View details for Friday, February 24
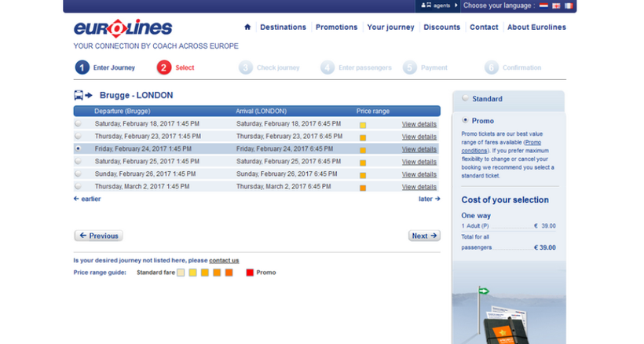The image size is (644, 344). coord(419,149)
